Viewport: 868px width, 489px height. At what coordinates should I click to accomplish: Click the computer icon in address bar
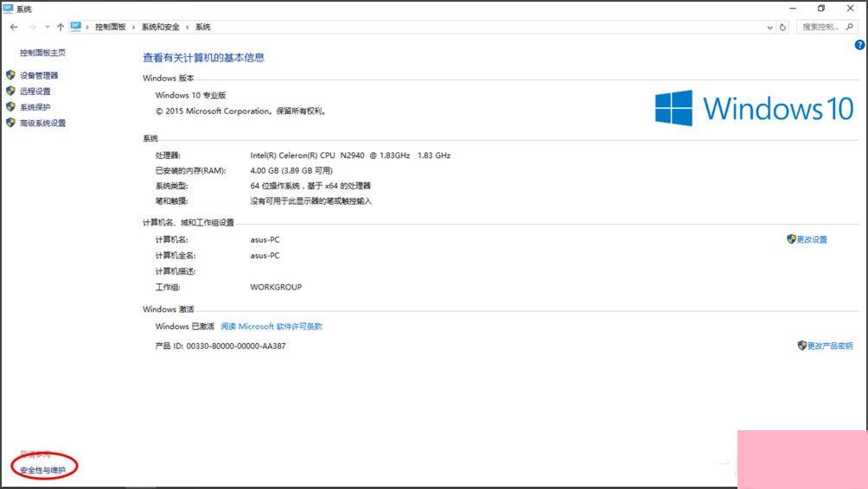coord(76,27)
